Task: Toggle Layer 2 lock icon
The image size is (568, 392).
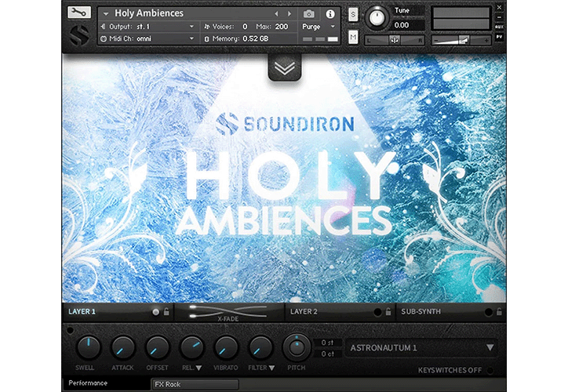Action: click(x=388, y=311)
